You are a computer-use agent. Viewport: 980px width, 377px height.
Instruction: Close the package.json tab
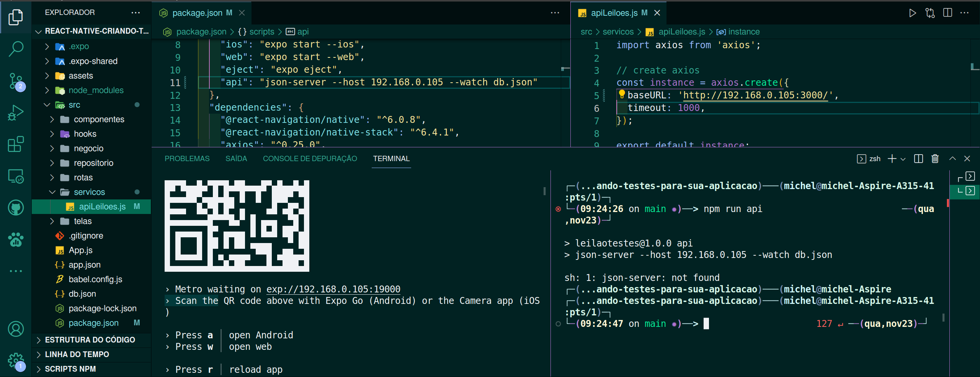(242, 13)
